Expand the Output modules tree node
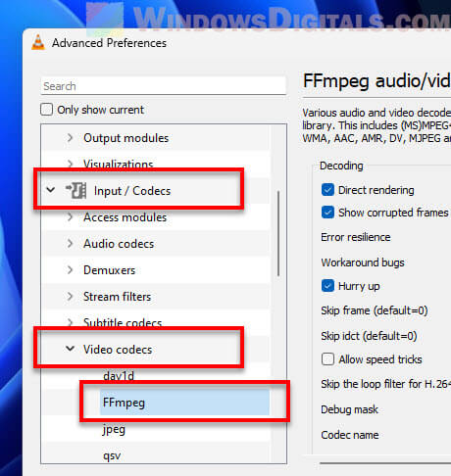 pos(70,138)
